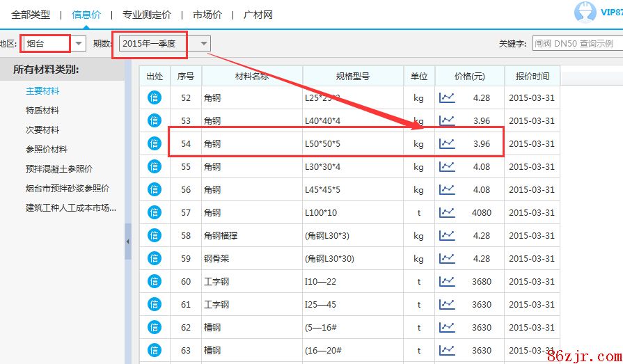Select 主要材料 in the category list
623x364 pixels.
click(x=42, y=91)
